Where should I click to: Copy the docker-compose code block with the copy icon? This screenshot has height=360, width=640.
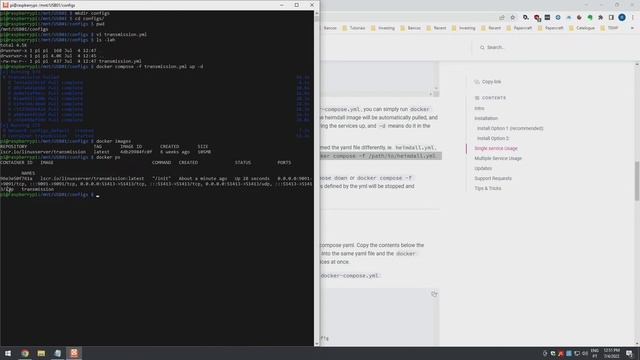(x=434, y=294)
